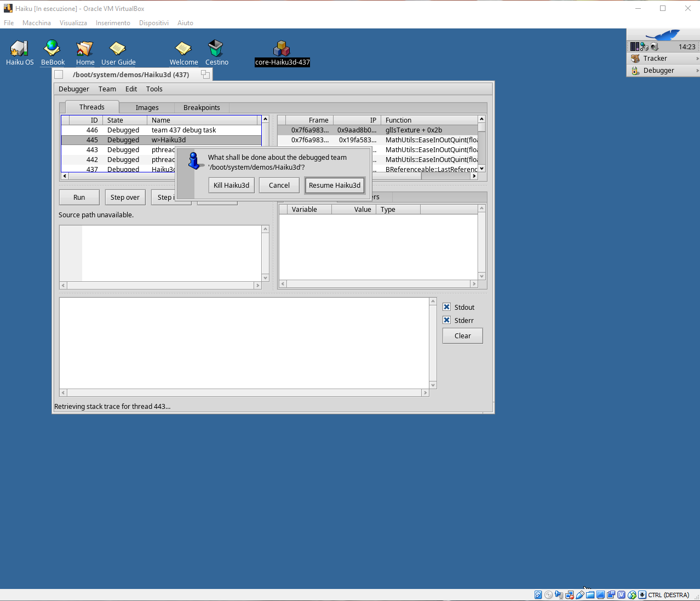Open VirtualBox Visualizza menu
Viewport: 700px width, 601px height.
pos(73,23)
